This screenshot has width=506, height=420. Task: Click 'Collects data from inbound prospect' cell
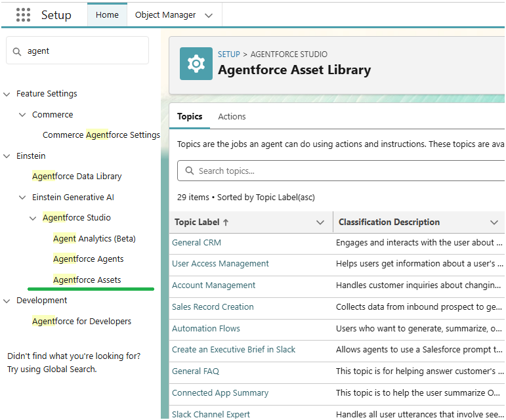pos(419,306)
